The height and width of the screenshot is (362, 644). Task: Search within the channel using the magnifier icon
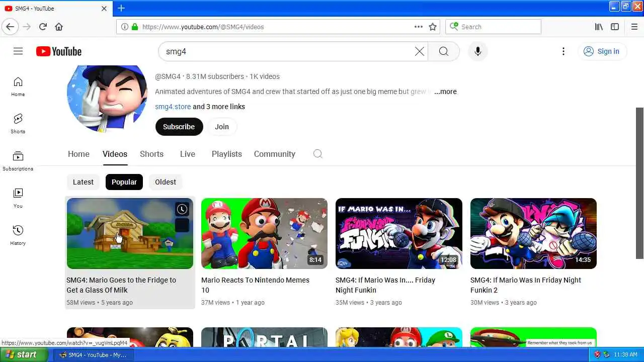317,154
